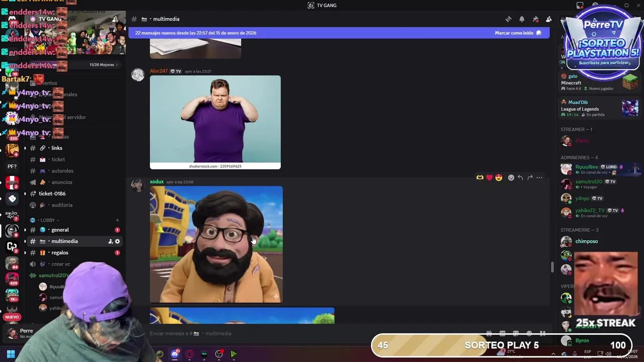Open member chimposo in member list
644x362 pixels.
(600, 241)
